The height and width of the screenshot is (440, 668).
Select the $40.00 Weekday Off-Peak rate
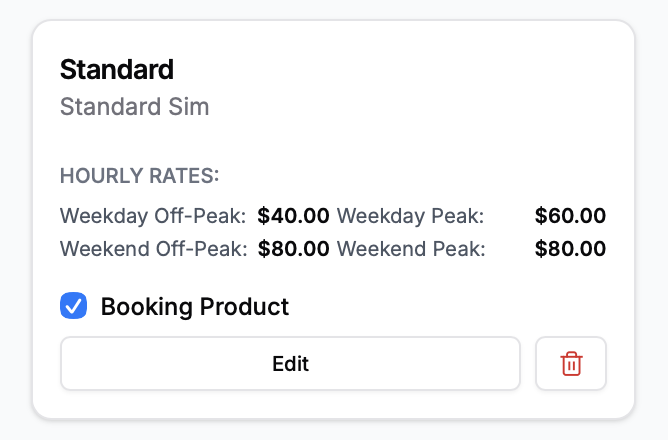(x=293, y=215)
